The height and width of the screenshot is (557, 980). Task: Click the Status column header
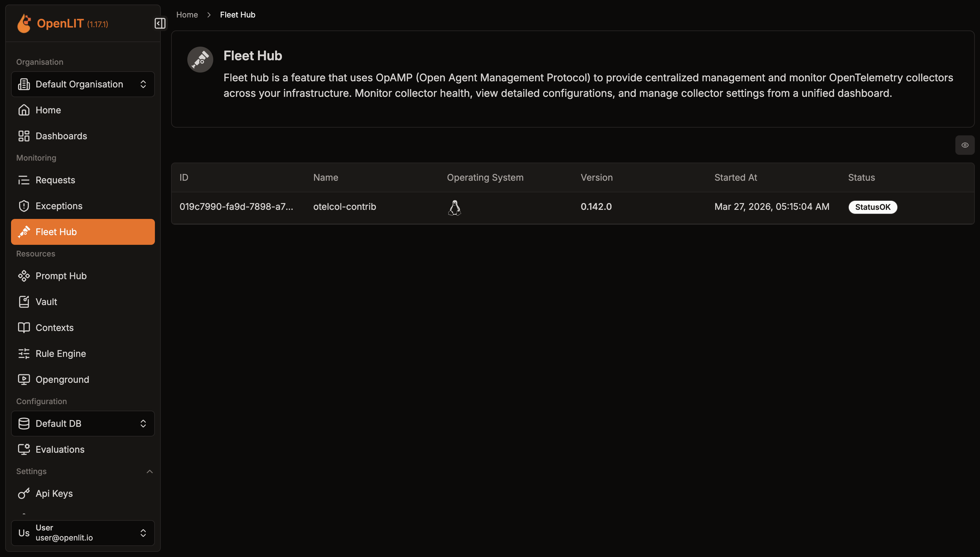[861, 177]
